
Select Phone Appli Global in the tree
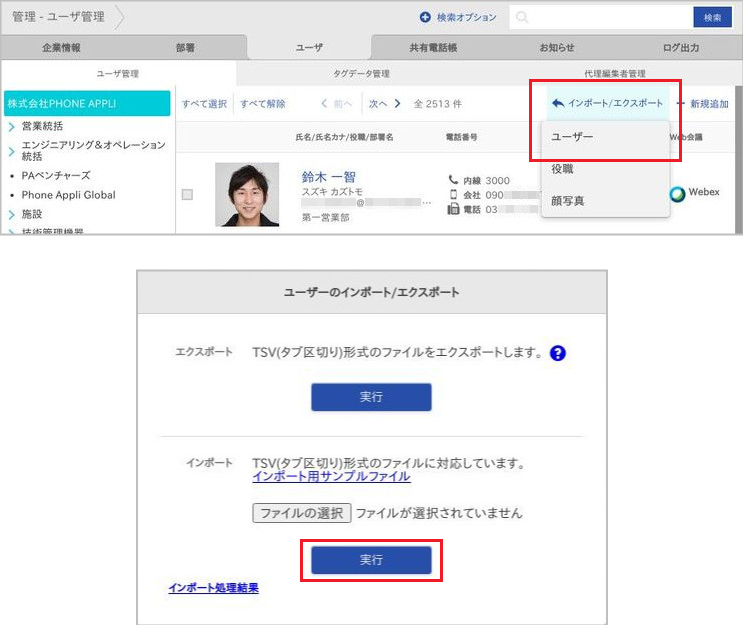[69, 195]
